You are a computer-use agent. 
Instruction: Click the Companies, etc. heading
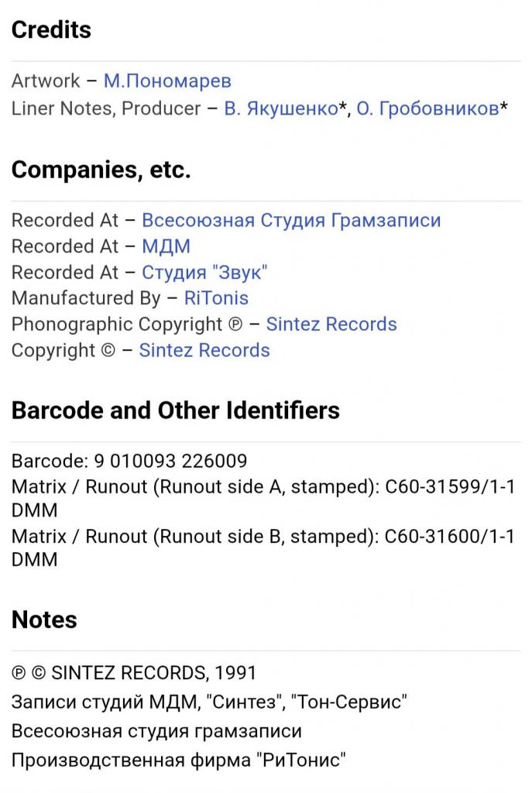coord(101,170)
